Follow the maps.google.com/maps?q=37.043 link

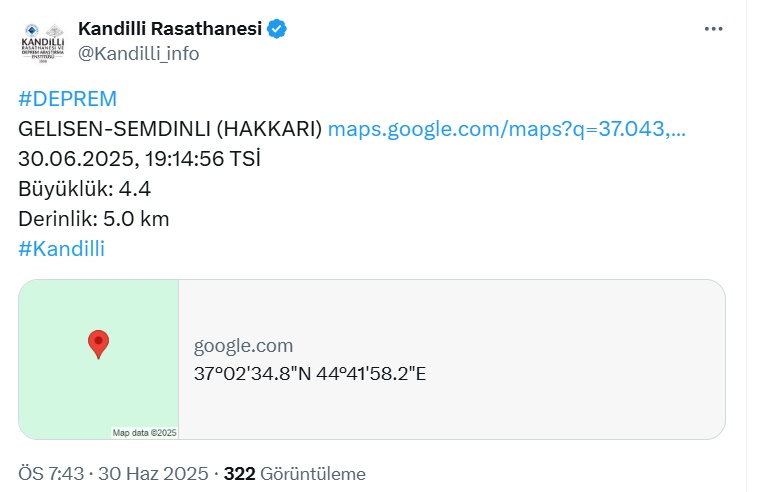click(507, 129)
